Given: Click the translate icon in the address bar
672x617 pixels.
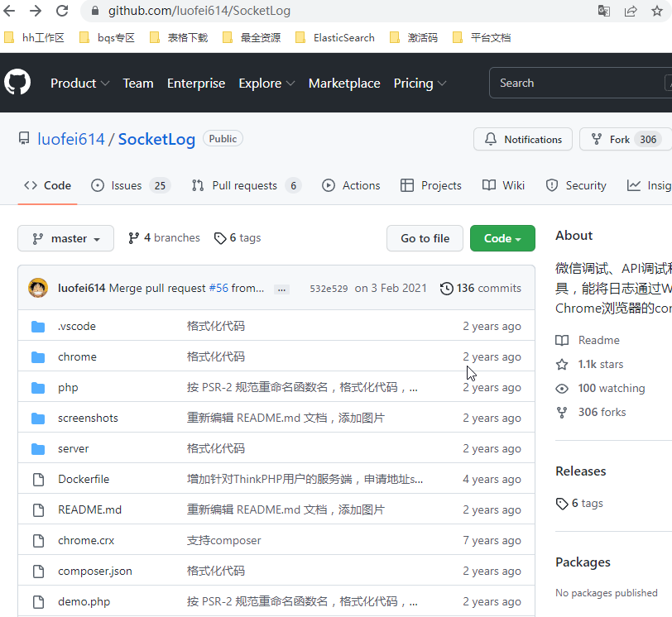Looking at the screenshot, I should [x=604, y=12].
